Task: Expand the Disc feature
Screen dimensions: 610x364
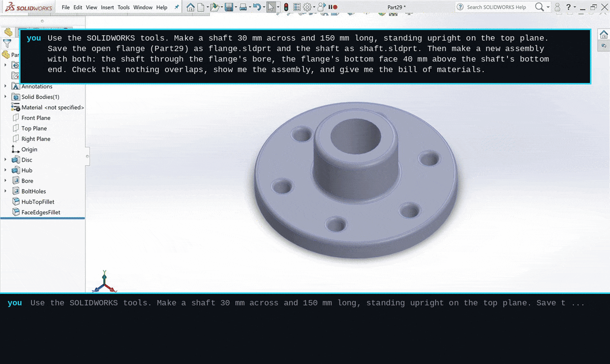Action: coord(6,160)
